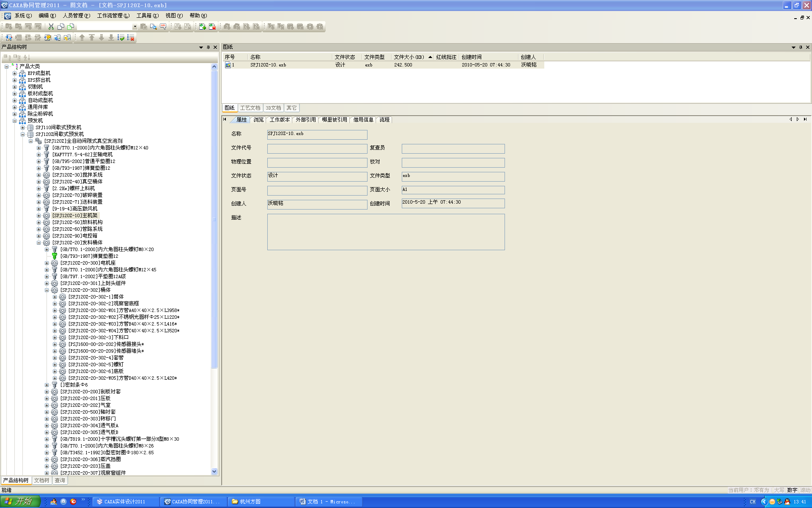Image resolution: width=812 pixels, height=508 pixels.
Task: Switch to the 工艺文档 tab
Action: click(250, 108)
